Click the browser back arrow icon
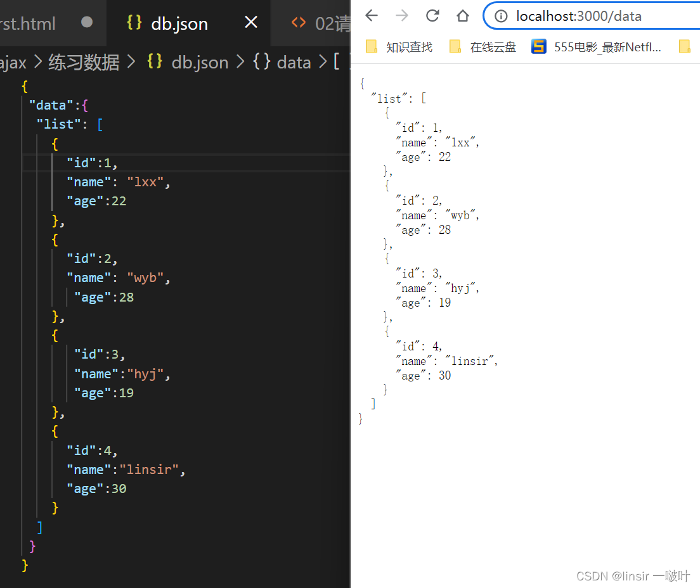The height and width of the screenshot is (588, 700). (x=372, y=16)
